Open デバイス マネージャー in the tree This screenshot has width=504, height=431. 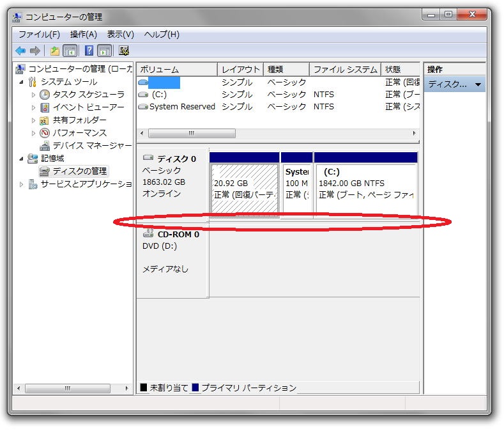[x=92, y=146]
